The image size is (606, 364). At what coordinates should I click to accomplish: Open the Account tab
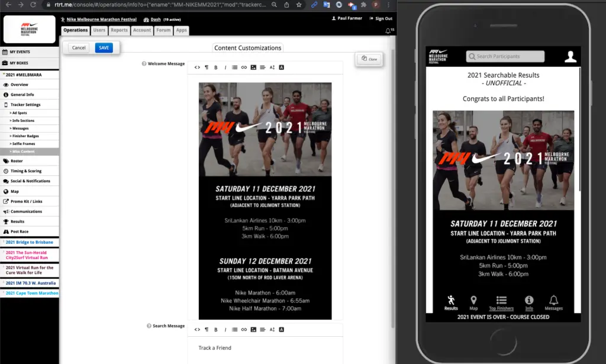click(x=142, y=30)
